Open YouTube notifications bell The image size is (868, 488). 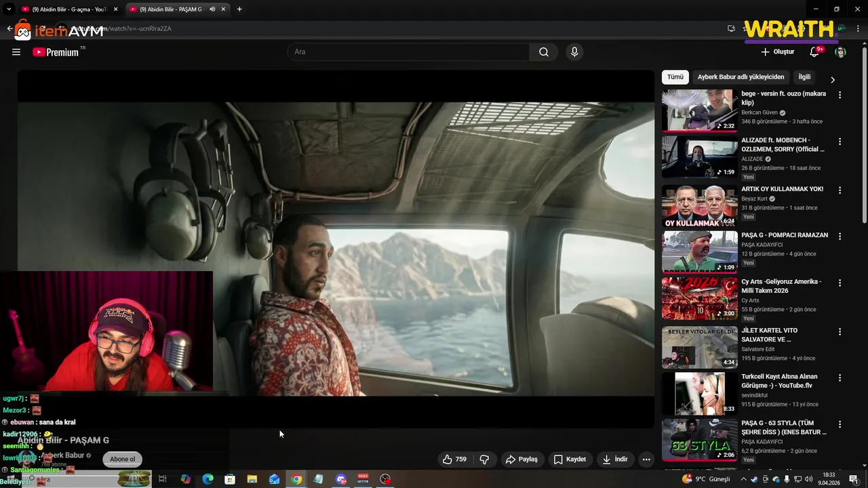tap(814, 52)
